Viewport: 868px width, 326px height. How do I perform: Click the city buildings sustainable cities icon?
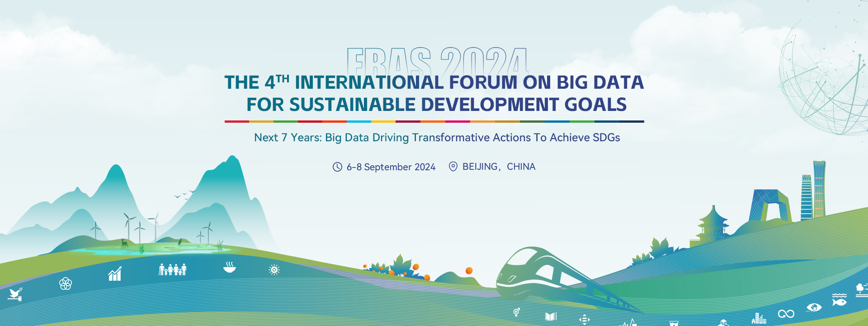[x=759, y=319]
